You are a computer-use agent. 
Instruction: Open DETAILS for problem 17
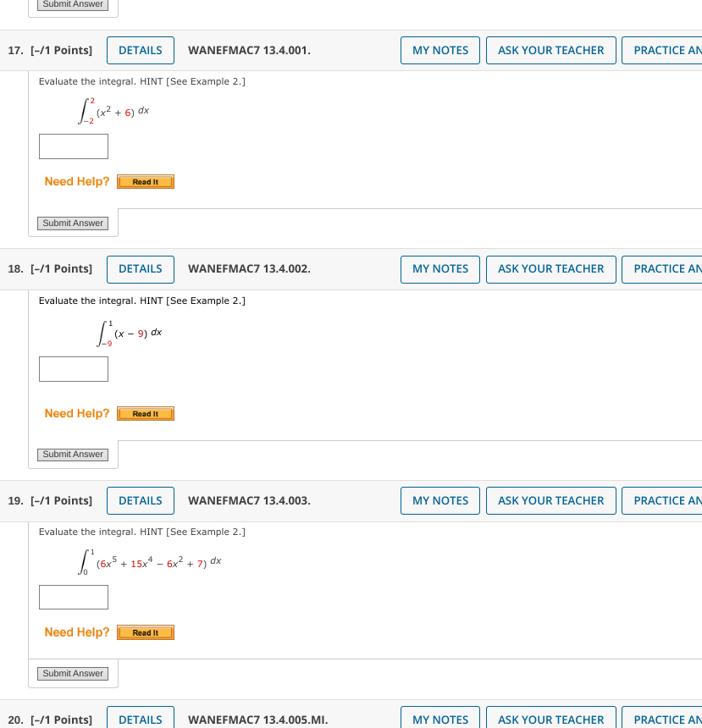[140, 50]
